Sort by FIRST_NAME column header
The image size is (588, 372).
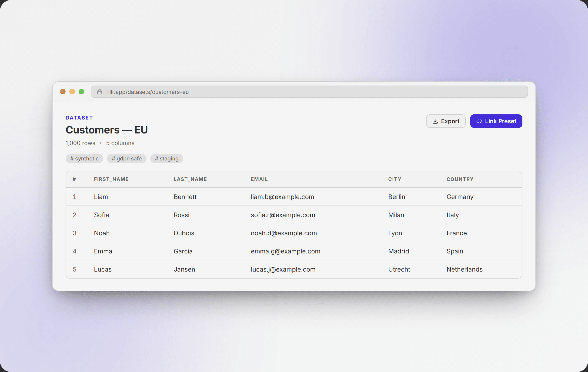111,179
